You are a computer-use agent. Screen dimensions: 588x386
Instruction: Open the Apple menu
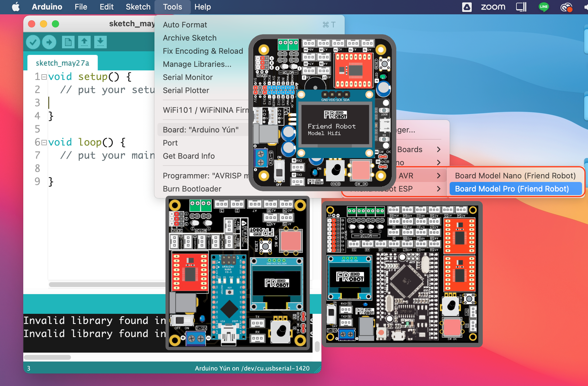point(16,7)
